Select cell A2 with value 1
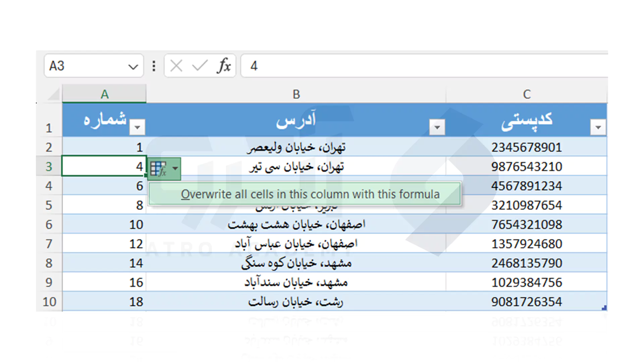 tap(104, 147)
